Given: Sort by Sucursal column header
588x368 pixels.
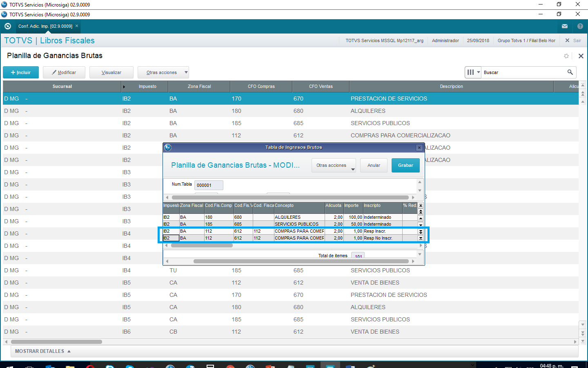Looking at the screenshot, I should [x=62, y=87].
